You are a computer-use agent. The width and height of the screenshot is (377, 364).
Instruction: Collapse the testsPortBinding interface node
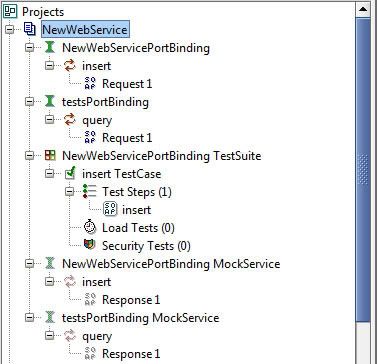click(x=30, y=102)
